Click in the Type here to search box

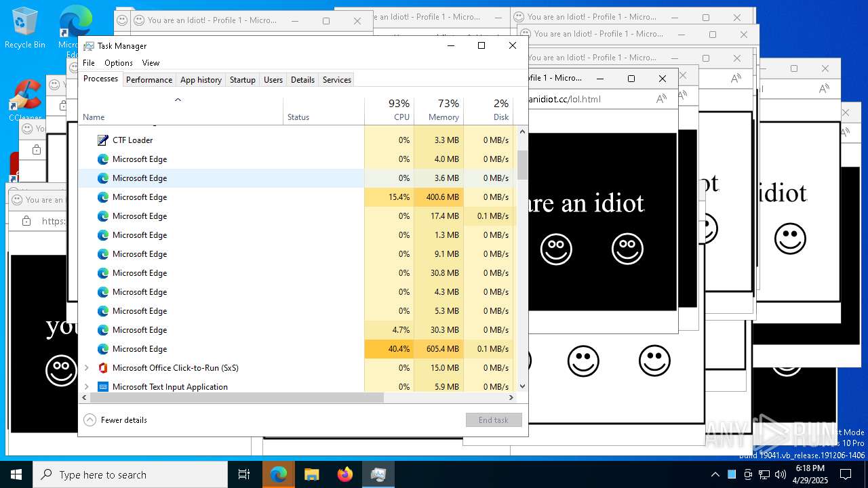[x=130, y=474]
